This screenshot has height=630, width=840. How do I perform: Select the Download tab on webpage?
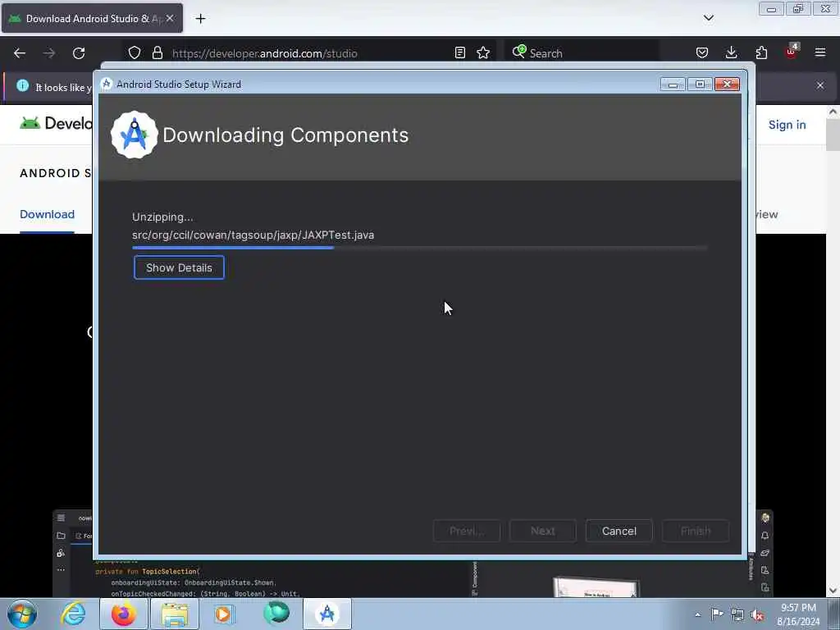47,214
